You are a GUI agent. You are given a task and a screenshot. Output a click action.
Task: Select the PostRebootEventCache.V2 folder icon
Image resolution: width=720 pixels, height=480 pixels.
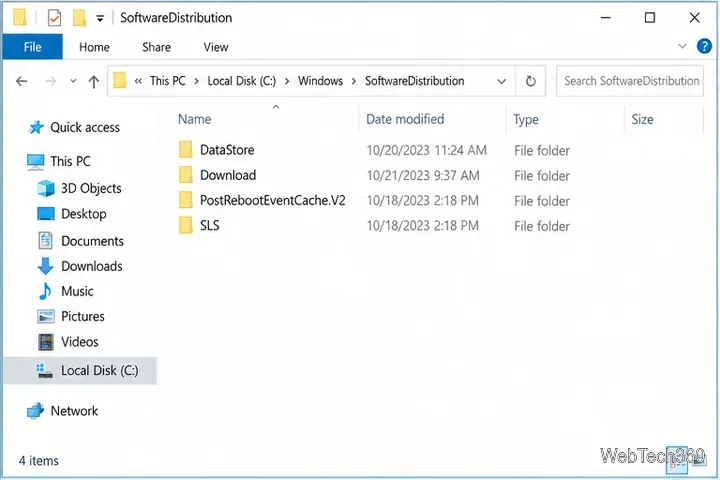(x=186, y=200)
